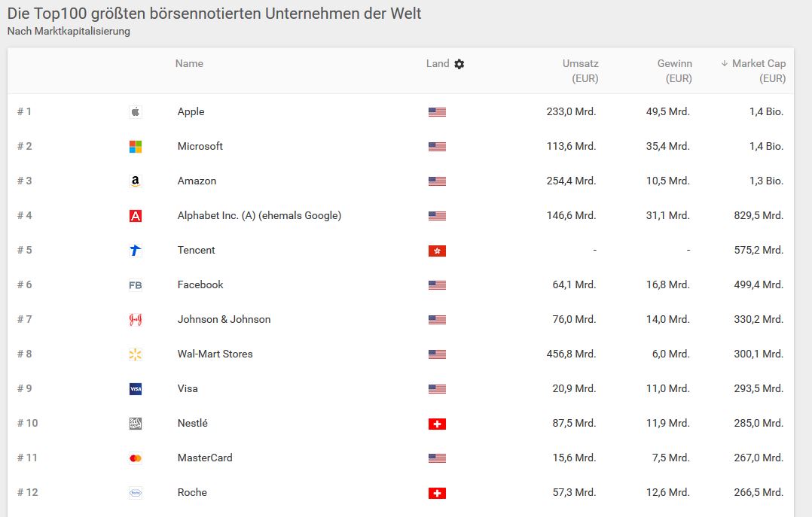The height and width of the screenshot is (517, 812).
Task: Click the Land column header label
Action: pos(438,64)
